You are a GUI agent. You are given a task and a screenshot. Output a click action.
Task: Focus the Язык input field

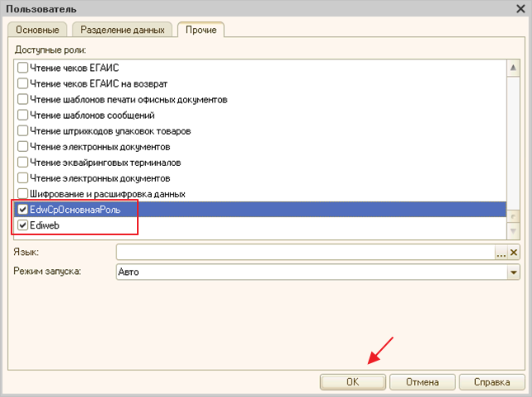(305, 253)
